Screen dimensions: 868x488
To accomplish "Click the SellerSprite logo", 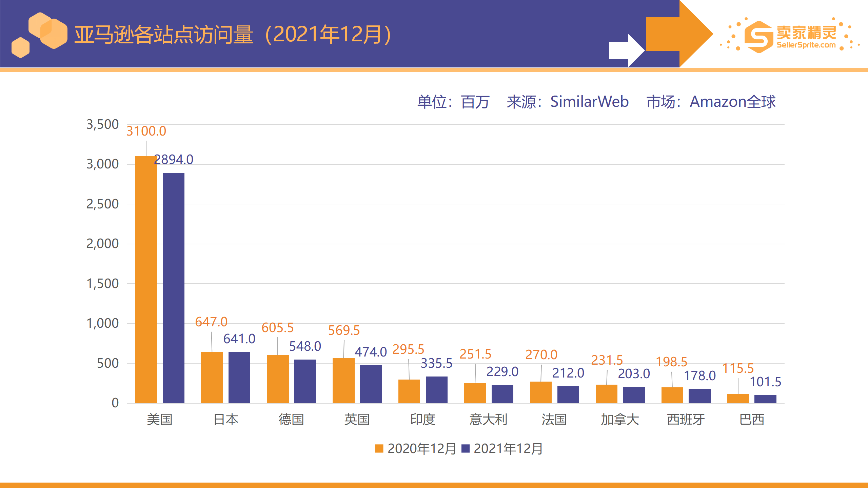I will coord(783,37).
